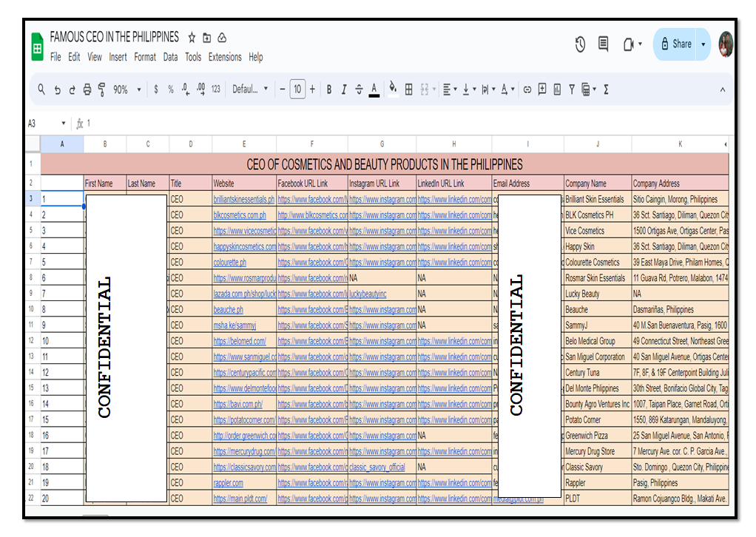Viewport: 756px width, 537px height.
Task: Decrease decimal places
Action: pos(186,89)
